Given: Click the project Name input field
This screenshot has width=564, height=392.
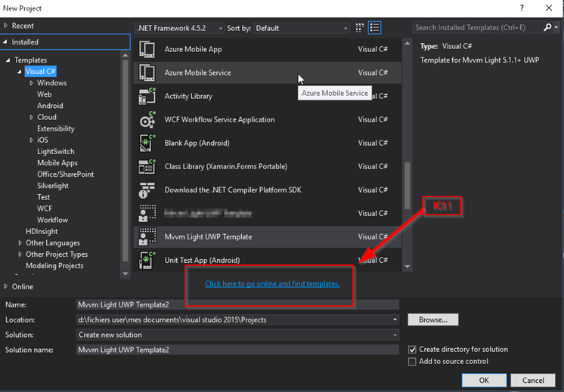Looking at the screenshot, I should pyautogui.click(x=237, y=304).
